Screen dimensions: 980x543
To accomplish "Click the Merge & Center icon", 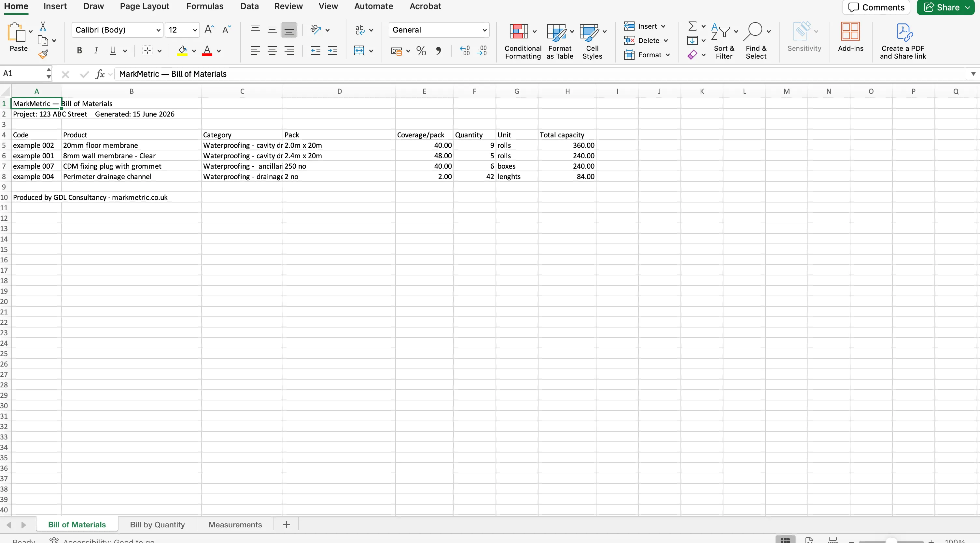I will tap(359, 50).
